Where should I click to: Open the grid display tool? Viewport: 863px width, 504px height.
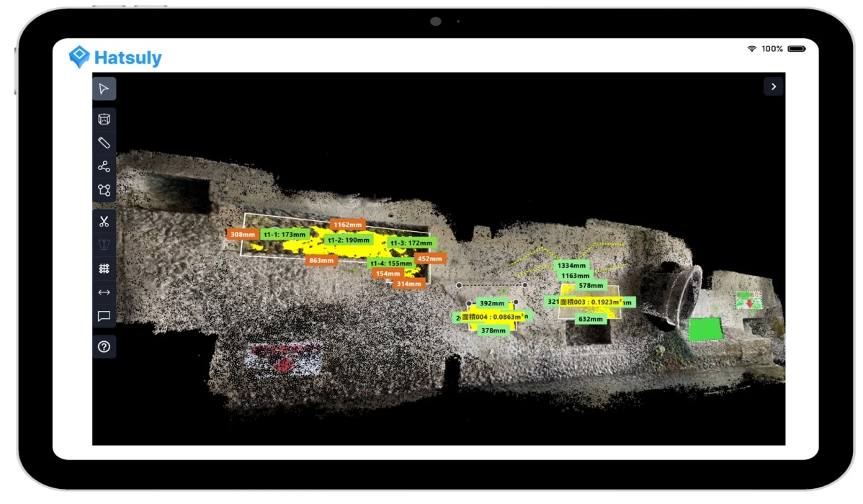(x=104, y=268)
